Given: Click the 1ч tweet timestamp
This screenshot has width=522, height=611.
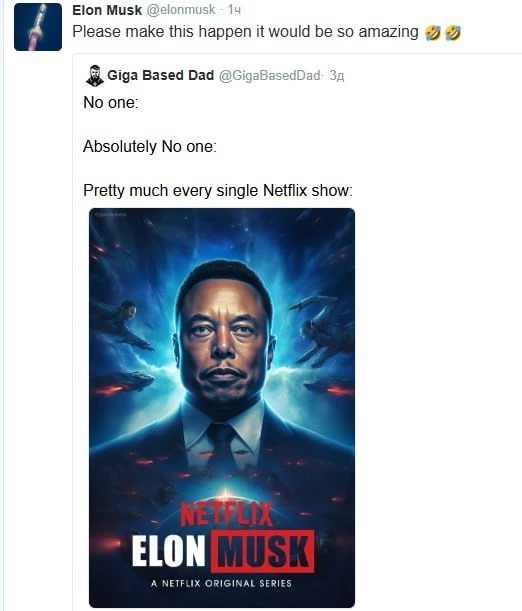Looking at the screenshot, I should 234,10.
